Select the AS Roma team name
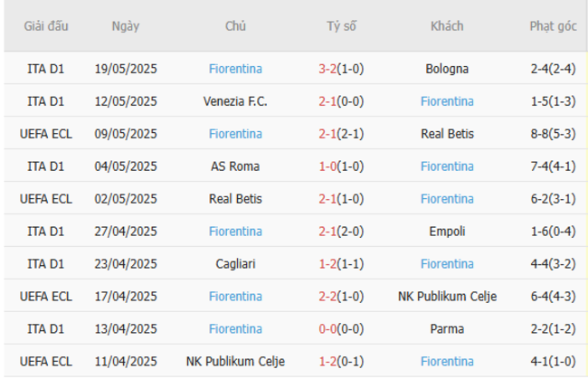 click(235, 166)
